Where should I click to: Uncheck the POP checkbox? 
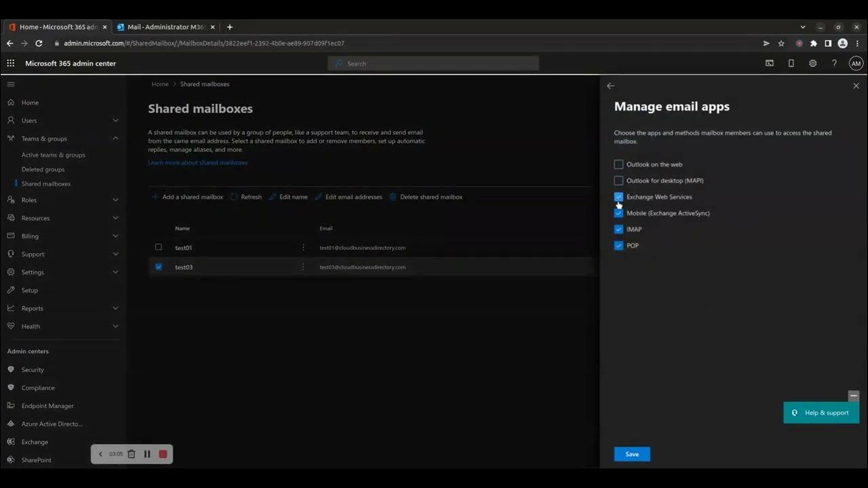click(618, 245)
